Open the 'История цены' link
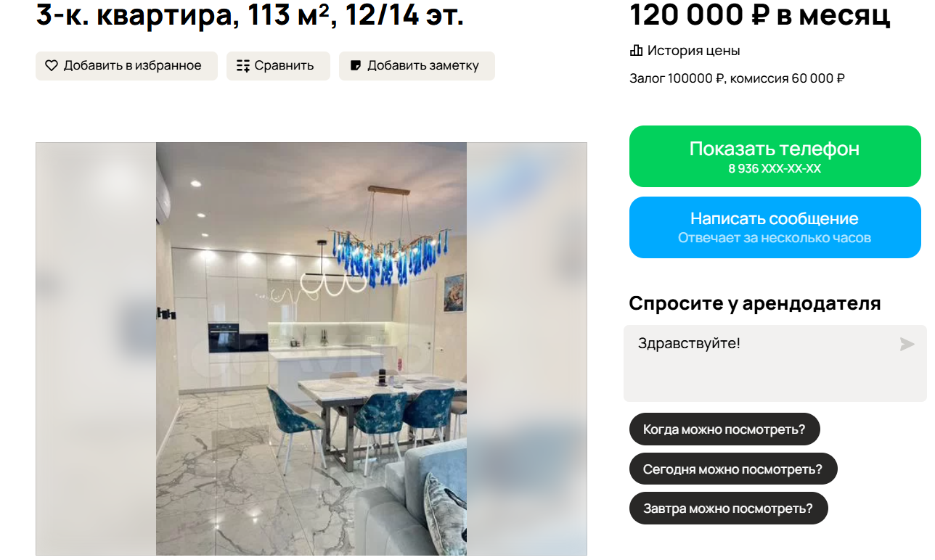Viewport: 935px width, 560px height. [693, 51]
